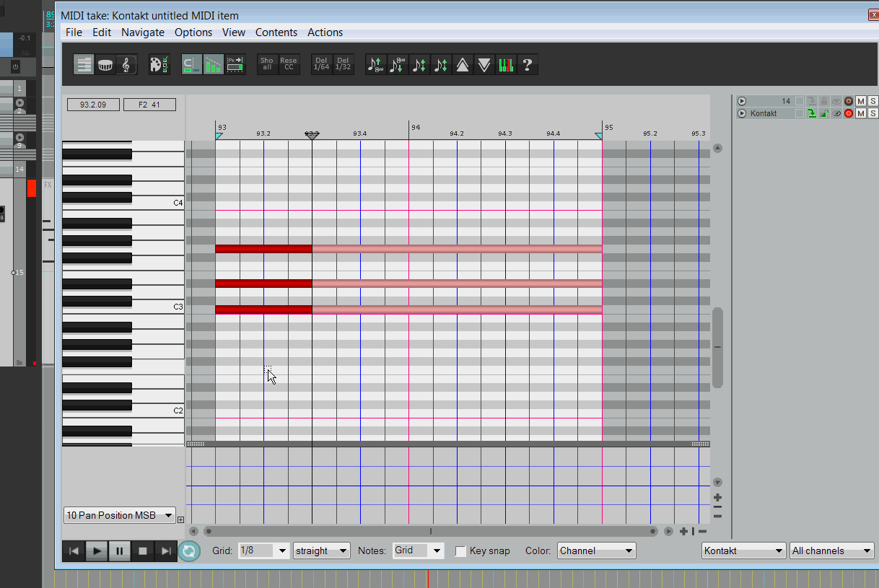Click the double up-arrow toolbar icon
This screenshot has width=879, height=588.
click(463, 65)
